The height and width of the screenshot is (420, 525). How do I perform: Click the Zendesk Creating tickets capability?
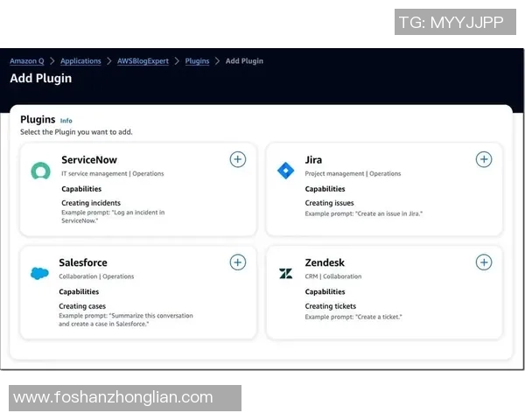[331, 306]
